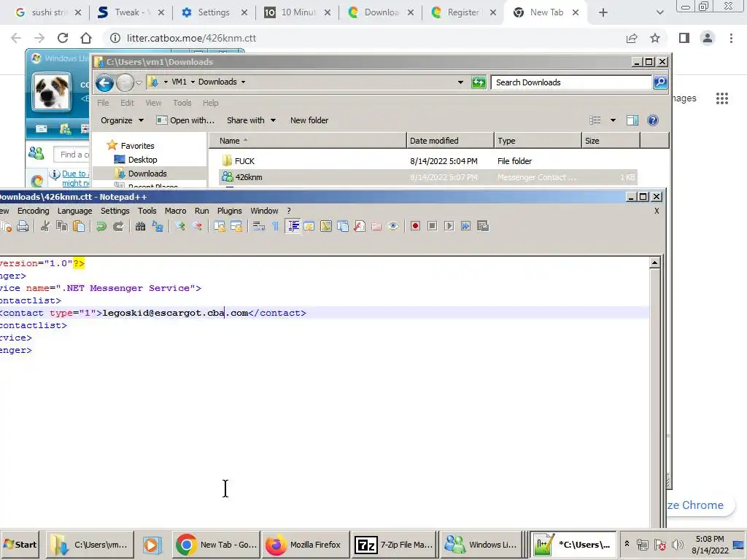Open Change your view dropdown arrow
The height and width of the screenshot is (560, 747).
tap(613, 120)
